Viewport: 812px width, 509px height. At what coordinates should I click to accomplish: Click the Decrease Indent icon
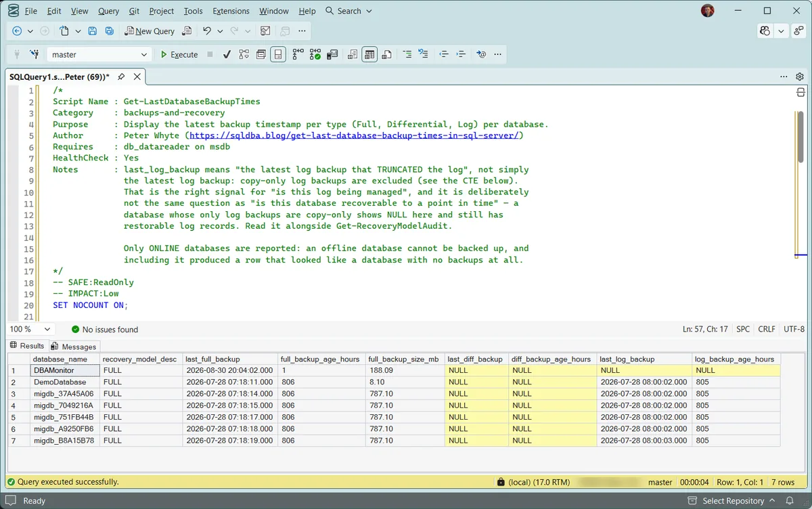[444, 54]
